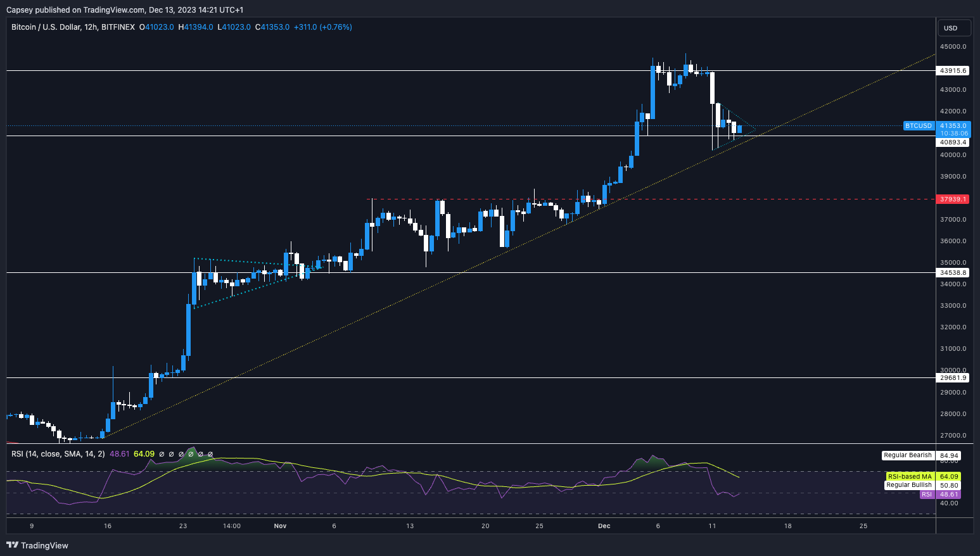Viewport: 980px width, 556px height.
Task: Select the Regular Bearish divergence label
Action: click(908, 455)
